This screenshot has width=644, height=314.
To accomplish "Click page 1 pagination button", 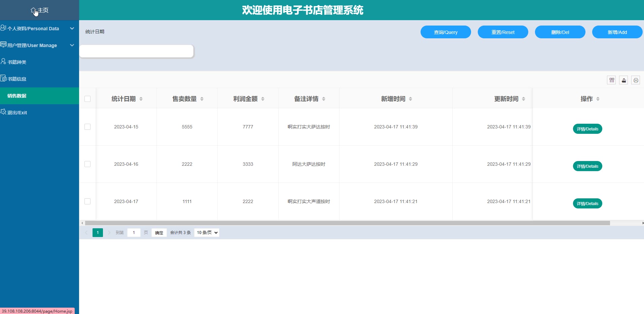I will (x=98, y=233).
